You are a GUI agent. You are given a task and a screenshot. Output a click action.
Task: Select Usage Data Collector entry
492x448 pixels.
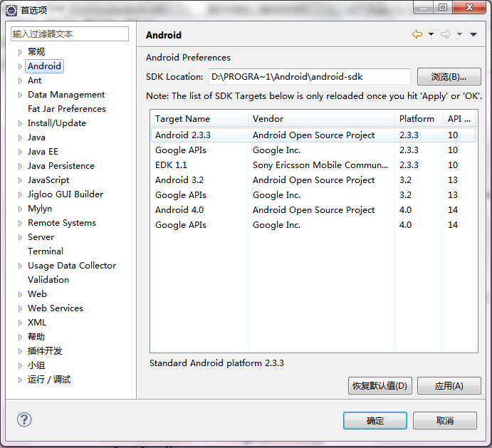coord(72,266)
